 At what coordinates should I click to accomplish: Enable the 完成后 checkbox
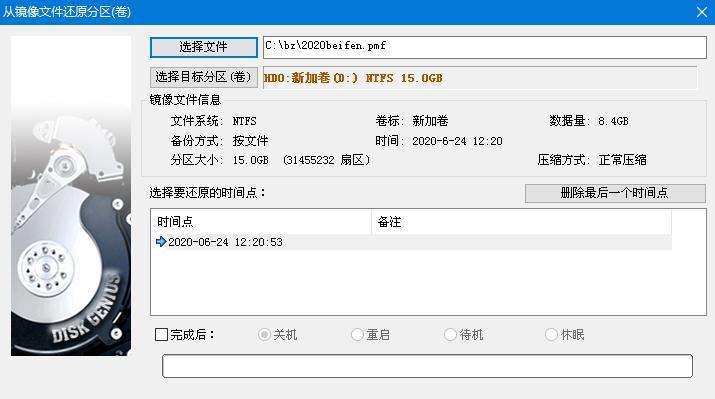click(161, 335)
